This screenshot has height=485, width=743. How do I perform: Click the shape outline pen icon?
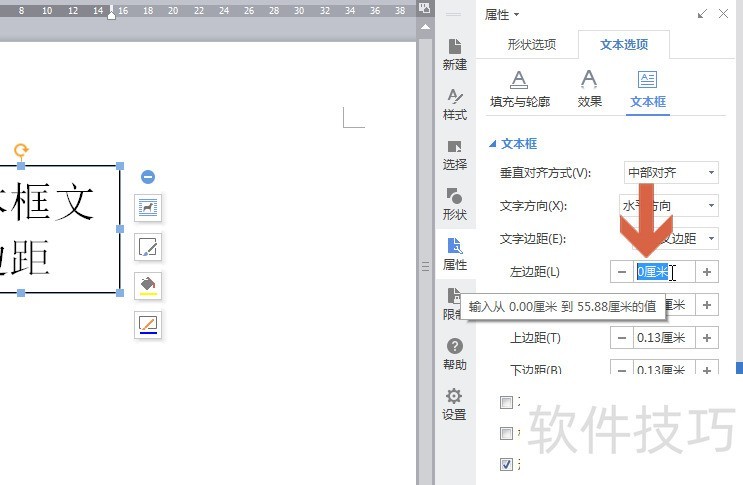[148, 325]
